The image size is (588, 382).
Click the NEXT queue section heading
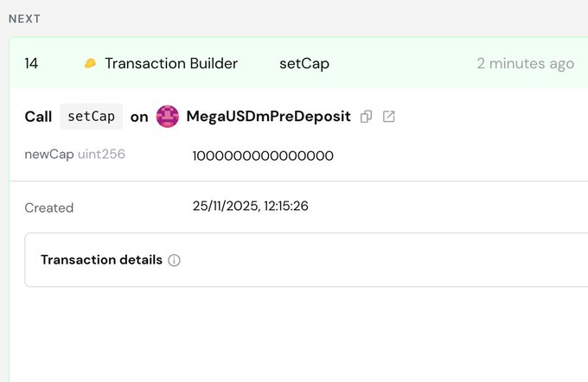[25, 18]
